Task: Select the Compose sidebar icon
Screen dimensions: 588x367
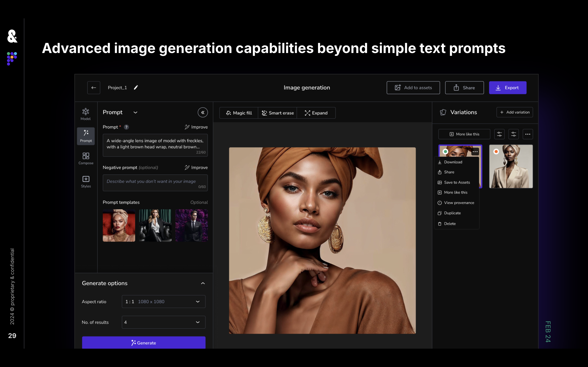Action: point(86,158)
